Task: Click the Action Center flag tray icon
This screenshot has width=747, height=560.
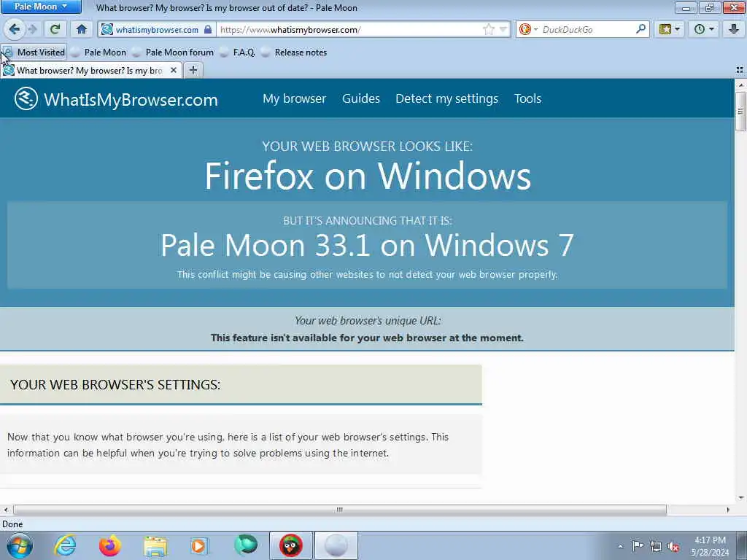Action: 638,546
